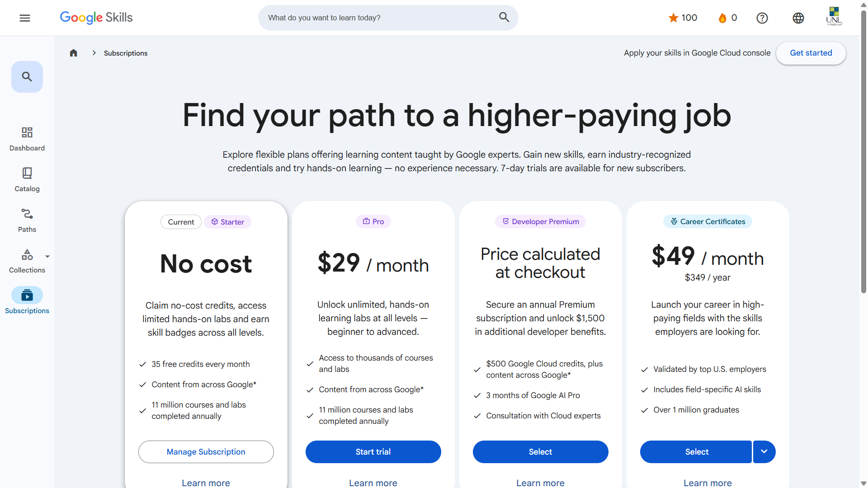Click the Get started button
The width and height of the screenshot is (868, 488).
pos(811,53)
